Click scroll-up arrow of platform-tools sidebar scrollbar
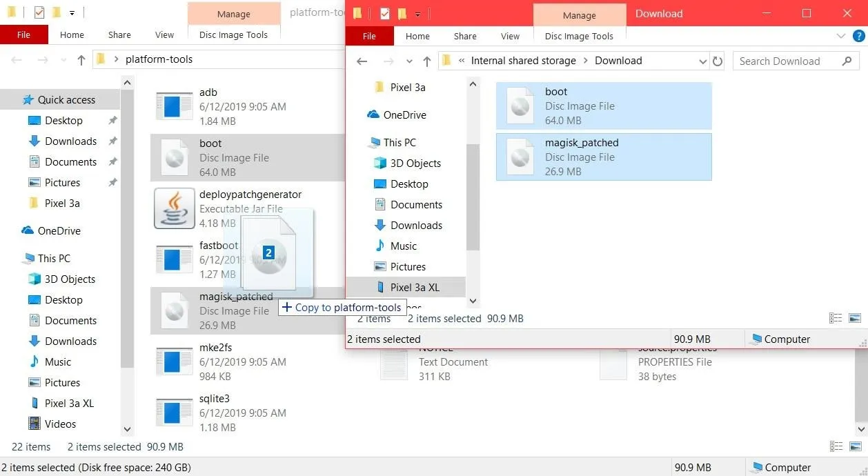868x476 pixels. [x=127, y=83]
